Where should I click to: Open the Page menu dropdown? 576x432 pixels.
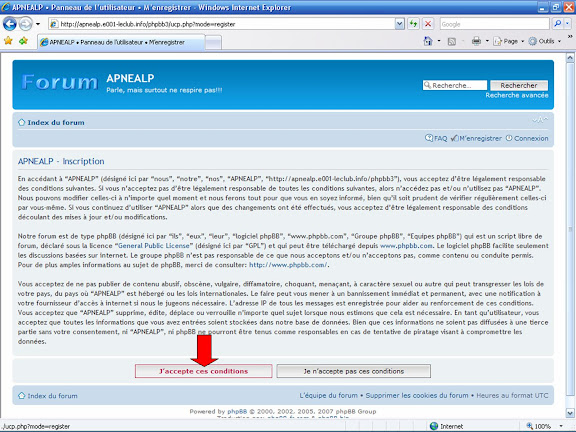click(x=509, y=41)
